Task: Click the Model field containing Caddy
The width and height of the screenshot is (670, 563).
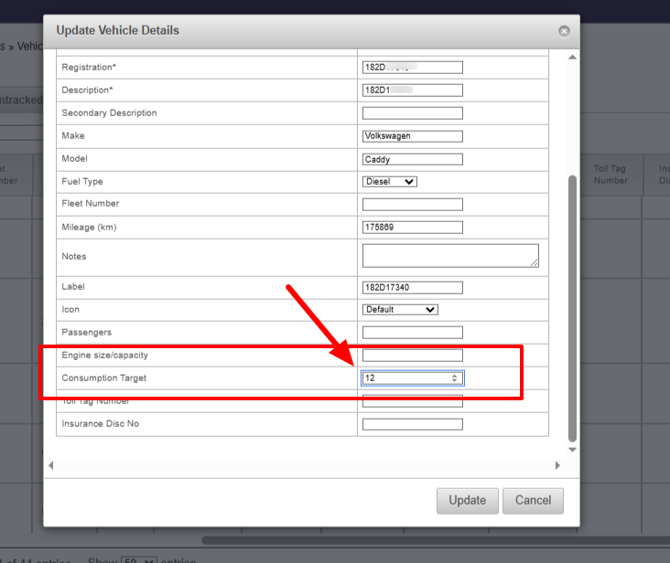Action: click(x=412, y=159)
